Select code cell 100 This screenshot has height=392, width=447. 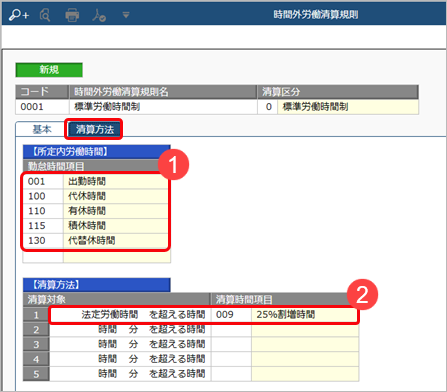click(x=43, y=196)
